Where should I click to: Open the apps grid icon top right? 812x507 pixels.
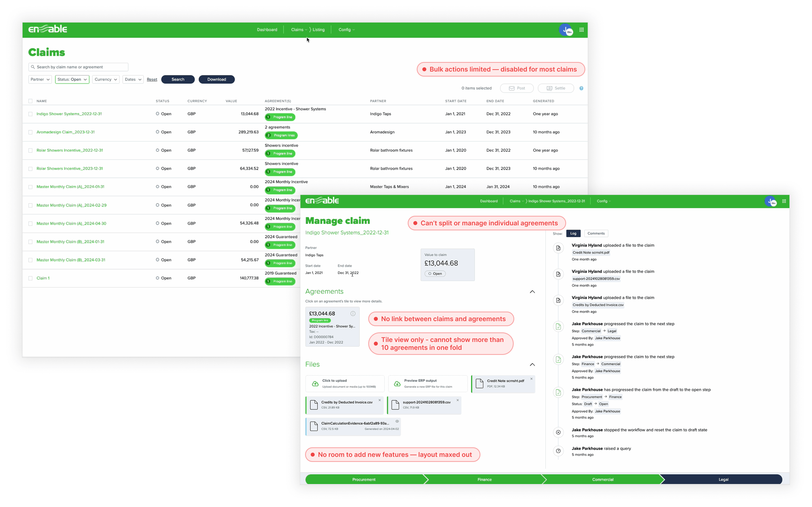click(582, 30)
